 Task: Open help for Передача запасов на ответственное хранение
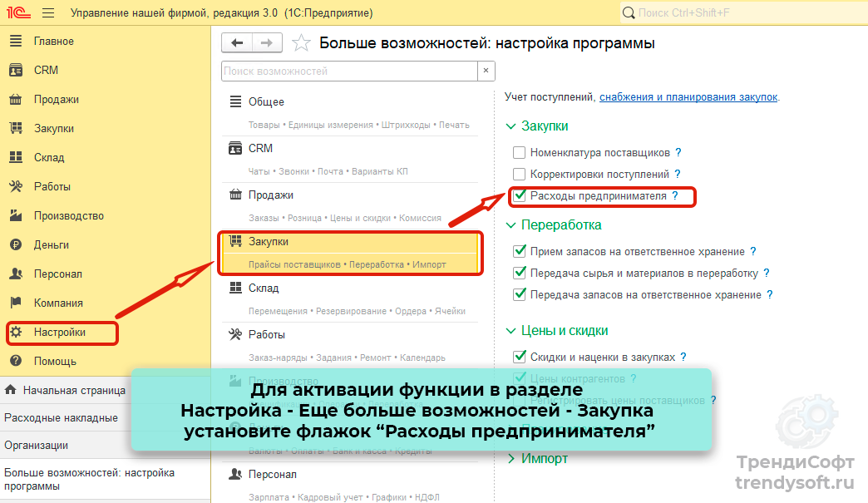(x=769, y=294)
